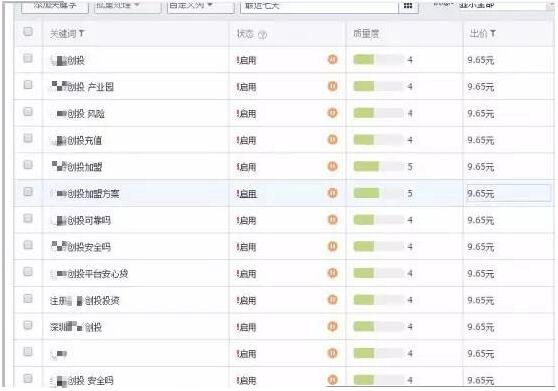Click the 添加关键字 button
Viewport: 558px width, 391px height.
tap(55, 6)
